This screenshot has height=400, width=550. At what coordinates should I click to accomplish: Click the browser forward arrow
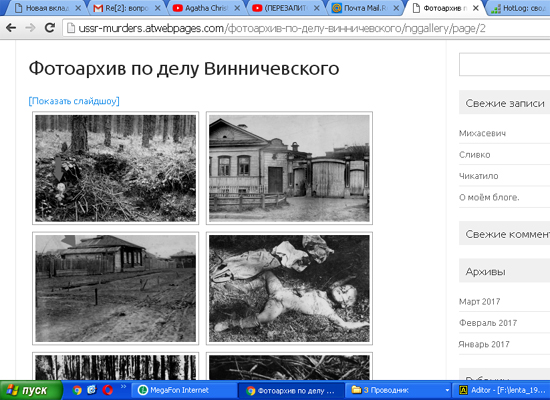pos(31,28)
